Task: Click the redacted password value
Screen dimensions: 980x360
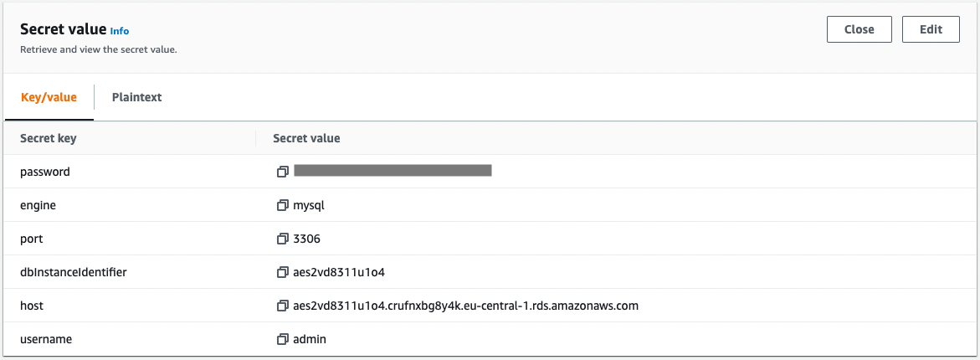Action: click(x=393, y=171)
